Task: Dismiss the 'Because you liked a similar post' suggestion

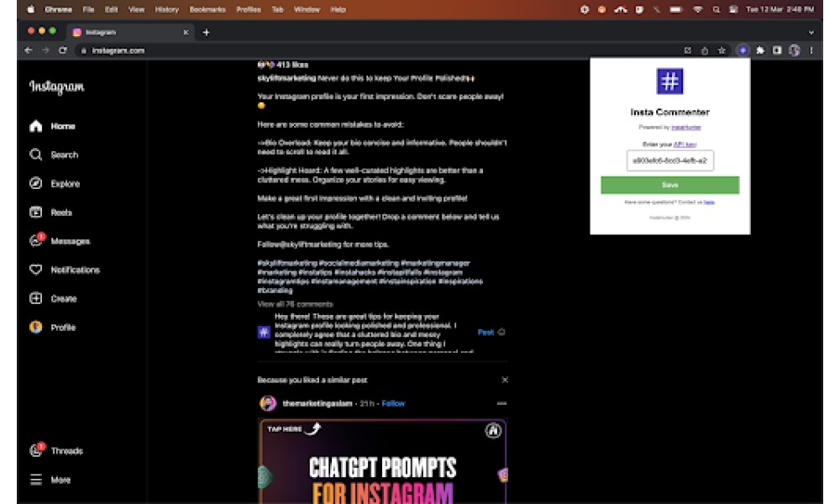Action: pyautogui.click(x=505, y=380)
